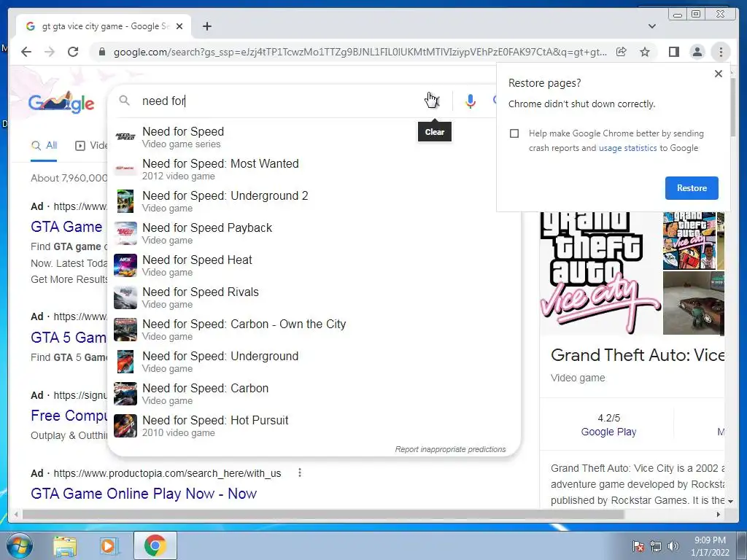Open the taskbar clock showing 9:09 PM
Screen dimensions: 747x560
(x=710, y=546)
